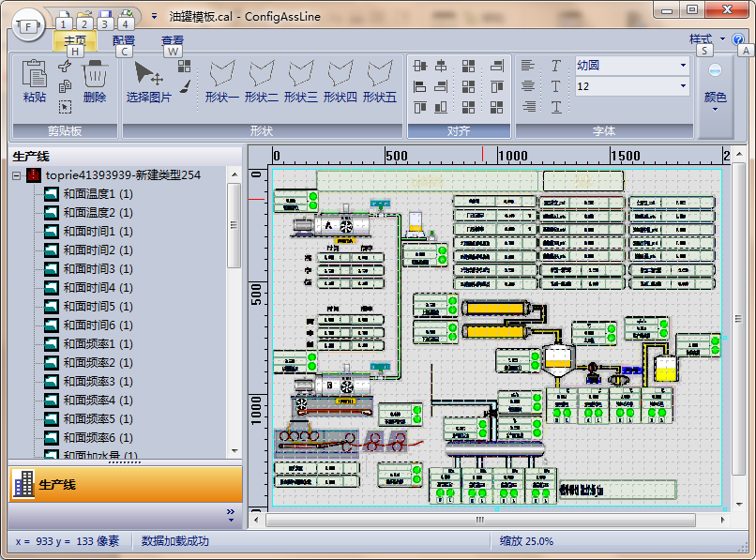Choose the 形状五 shape icon

click(x=380, y=75)
